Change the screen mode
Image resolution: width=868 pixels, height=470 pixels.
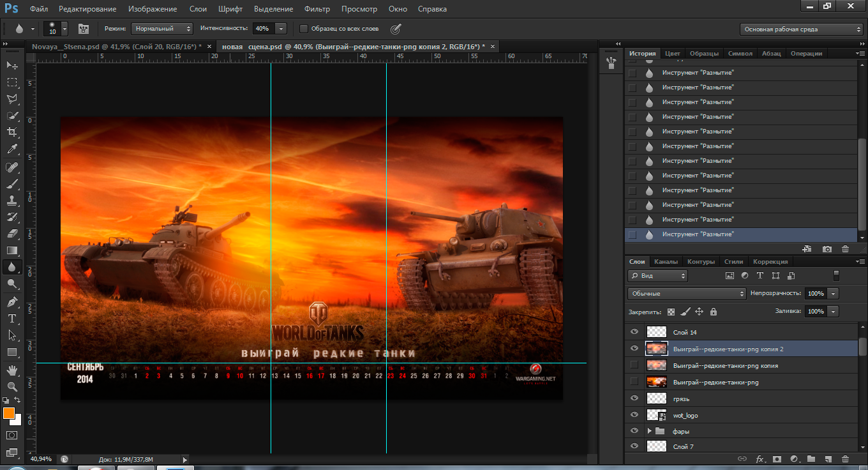[12, 451]
